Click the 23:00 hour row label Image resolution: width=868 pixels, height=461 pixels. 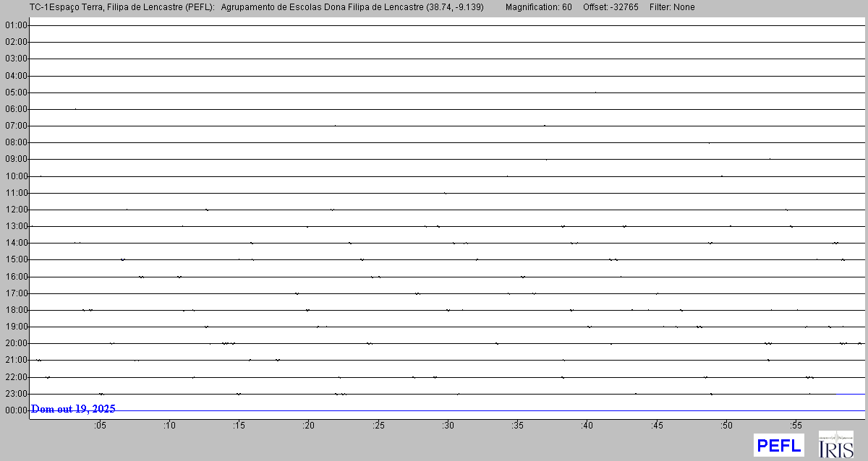pyautogui.click(x=15, y=394)
